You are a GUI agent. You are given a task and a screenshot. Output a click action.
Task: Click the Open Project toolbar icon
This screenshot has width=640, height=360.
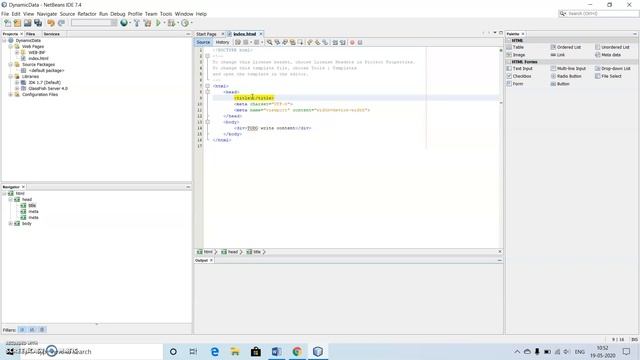[x=27, y=23]
